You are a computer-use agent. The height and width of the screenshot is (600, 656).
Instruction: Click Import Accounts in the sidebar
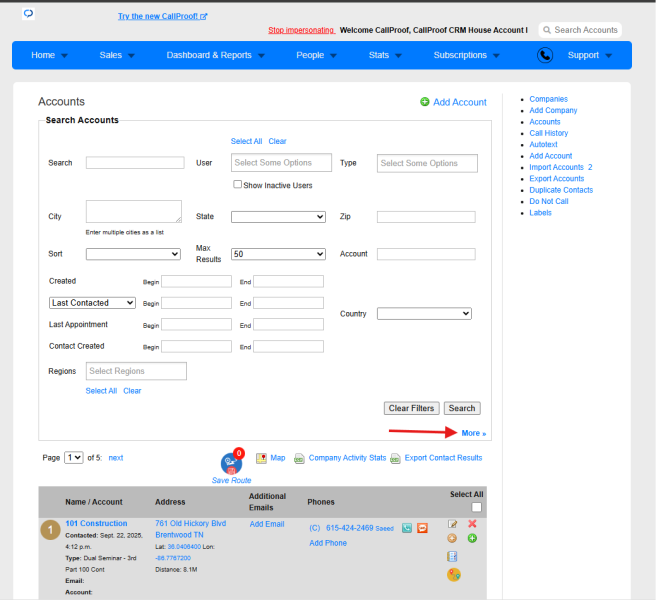(x=556, y=167)
